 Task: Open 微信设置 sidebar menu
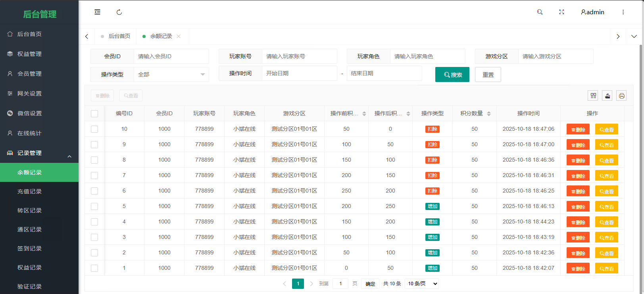point(39,113)
